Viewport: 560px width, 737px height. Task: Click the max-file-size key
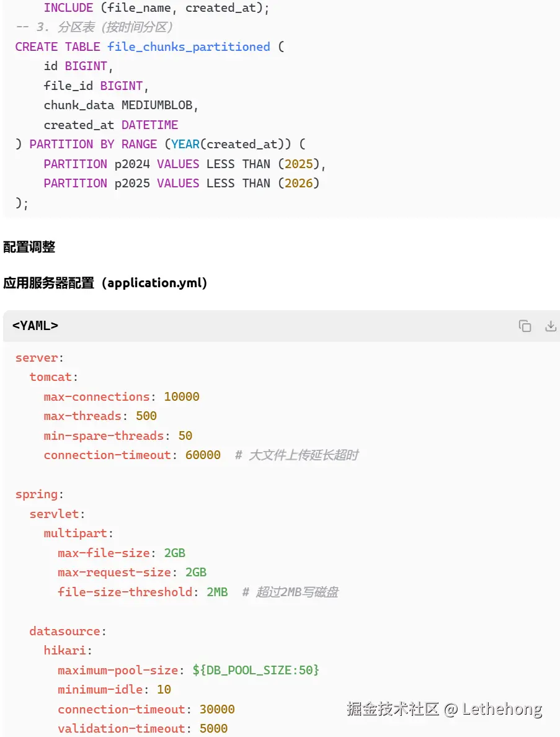coord(104,553)
